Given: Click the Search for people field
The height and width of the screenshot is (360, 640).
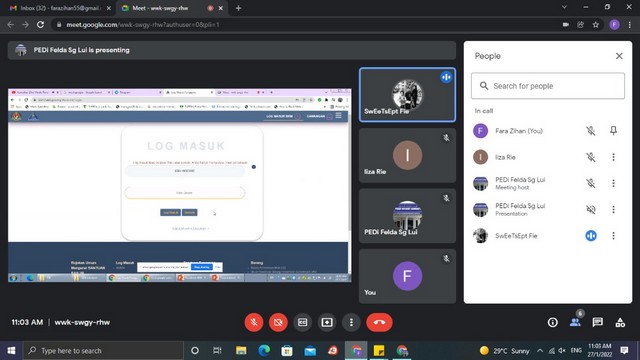Looking at the screenshot, I should click(548, 86).
